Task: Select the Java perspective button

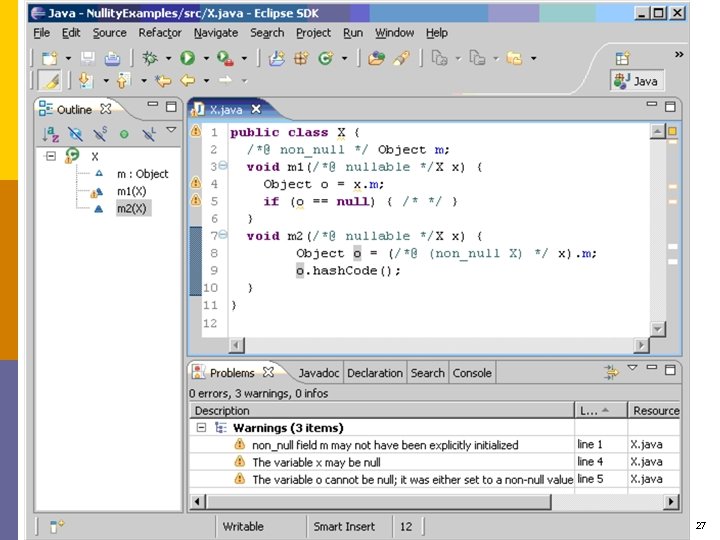Action: tap(636, 81)
